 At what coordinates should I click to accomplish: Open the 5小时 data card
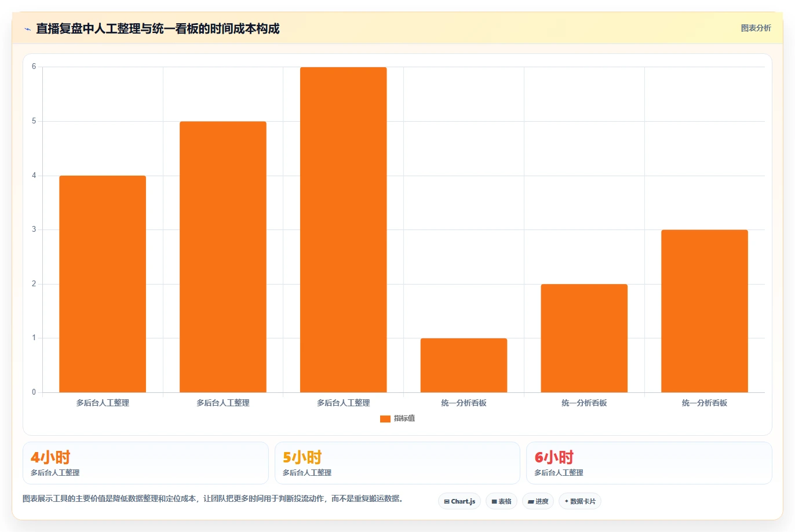click(x=397, y=463)
